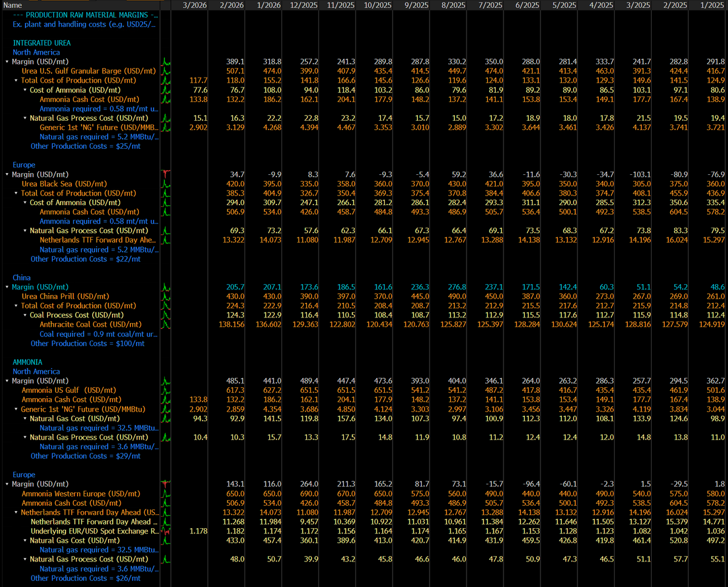The height and width of the screenshot is (587, 728).
Task: Collapse Coal Process Cost tree row
Action: pos(25,315)
